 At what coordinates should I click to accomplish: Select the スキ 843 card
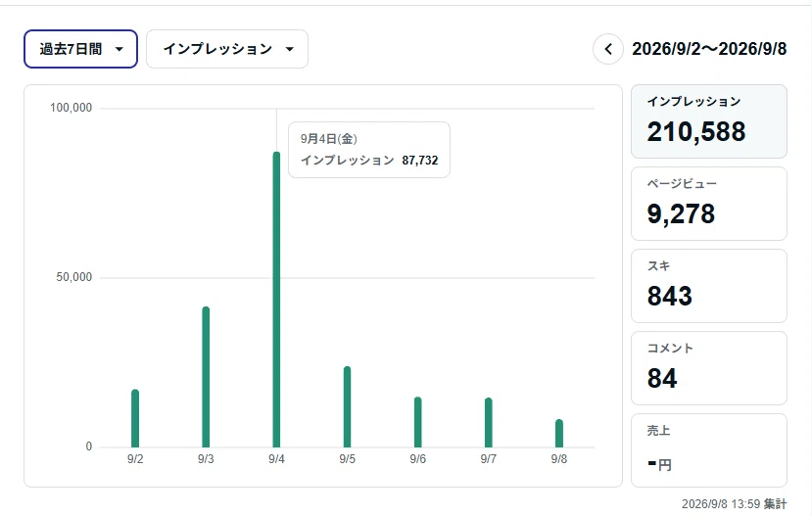coord(709,286)
